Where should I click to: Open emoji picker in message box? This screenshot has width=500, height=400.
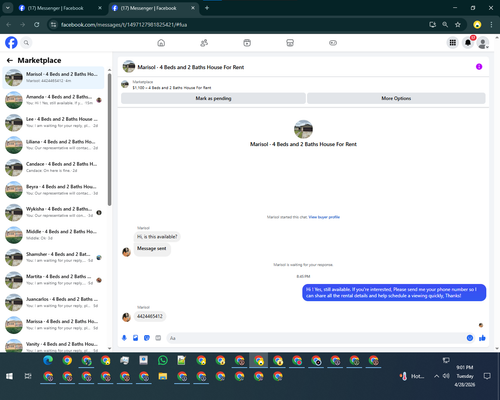(x=470, y=338)
